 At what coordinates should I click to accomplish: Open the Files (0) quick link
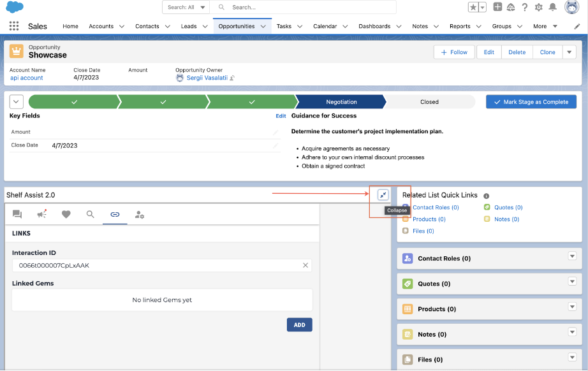(x=423, y=231)
